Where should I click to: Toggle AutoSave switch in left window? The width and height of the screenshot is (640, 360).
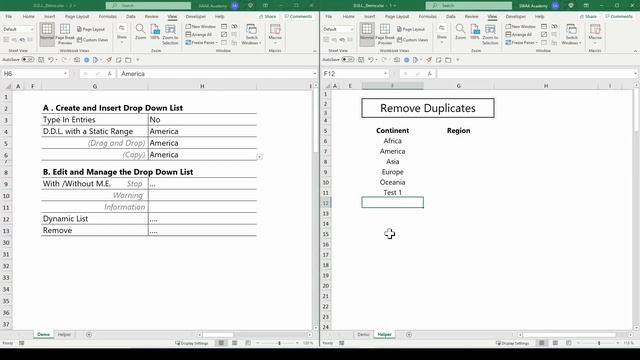28,60
